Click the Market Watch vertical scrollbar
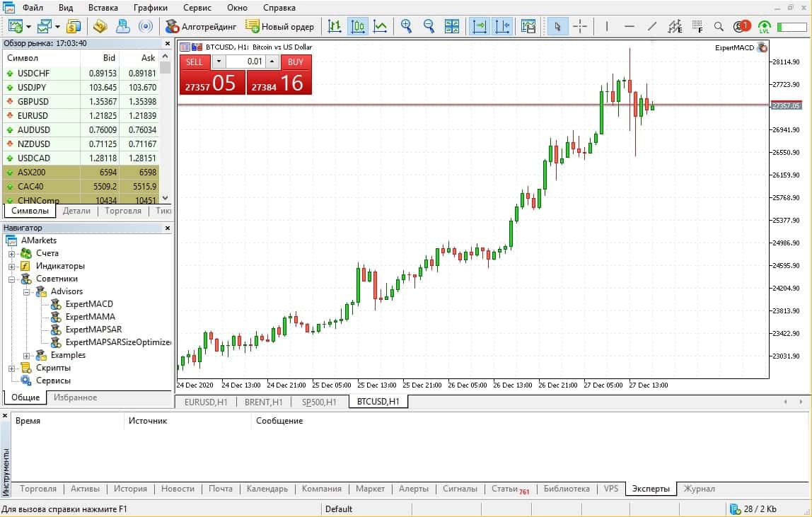 pos(166,127)
